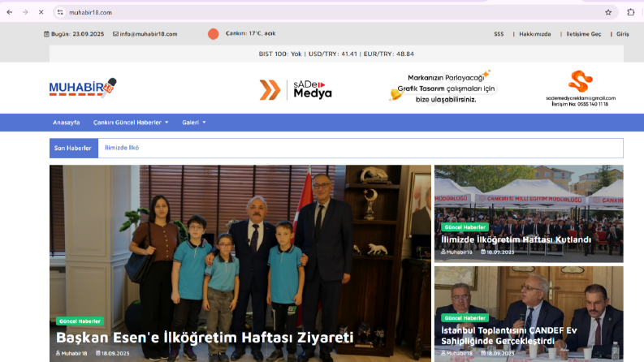Click Güncel Haberler tag on Başkan Esen article
This screenshot has width=644, height=362.
80,321
